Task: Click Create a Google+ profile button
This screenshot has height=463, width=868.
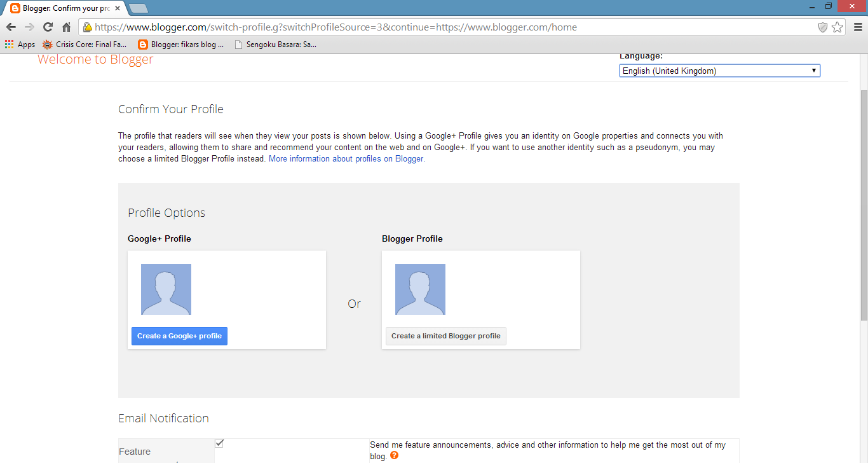Action: 179,336
